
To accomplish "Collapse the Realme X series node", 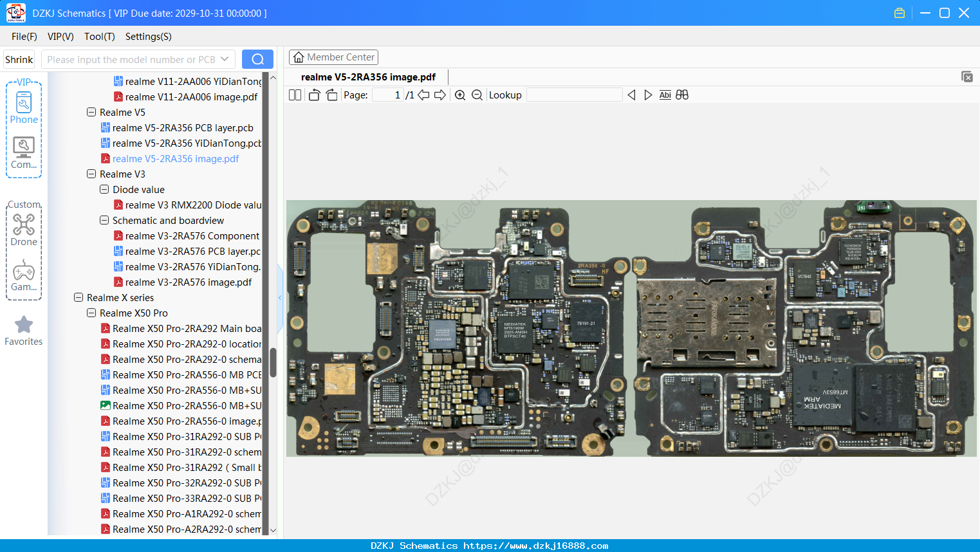I will coord(79,297).
